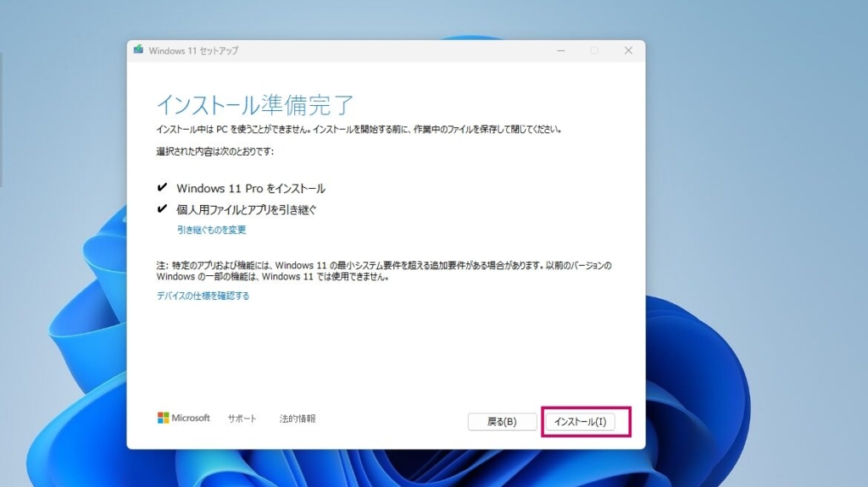Click the checkmark beside 個人用ファイルとアプリを引き継ぐ
Screen dimensions: 868x487
pos(162,208)
